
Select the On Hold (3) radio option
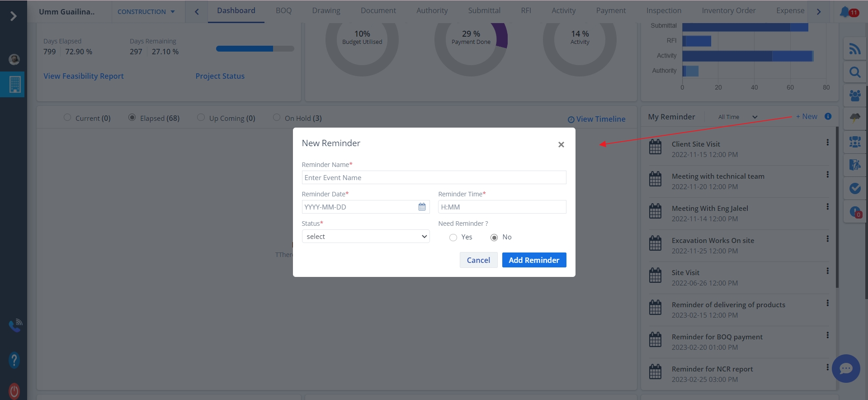pos(277,118)
